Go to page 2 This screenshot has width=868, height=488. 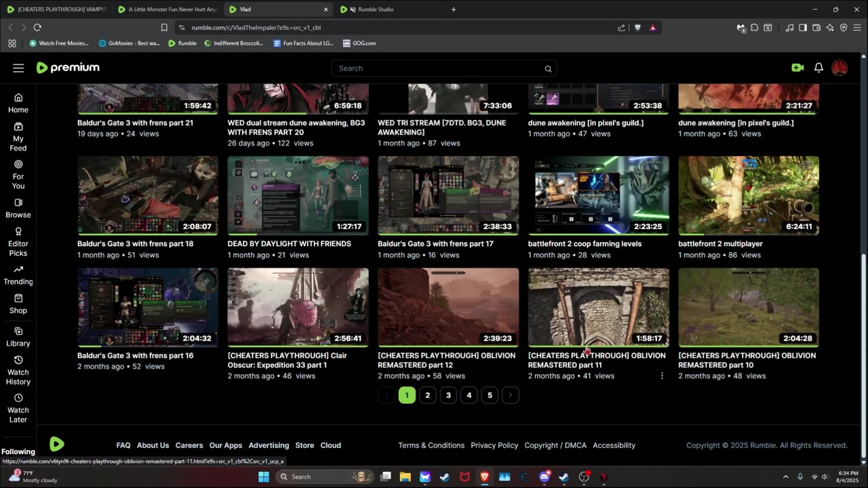(x=427, y=395)
